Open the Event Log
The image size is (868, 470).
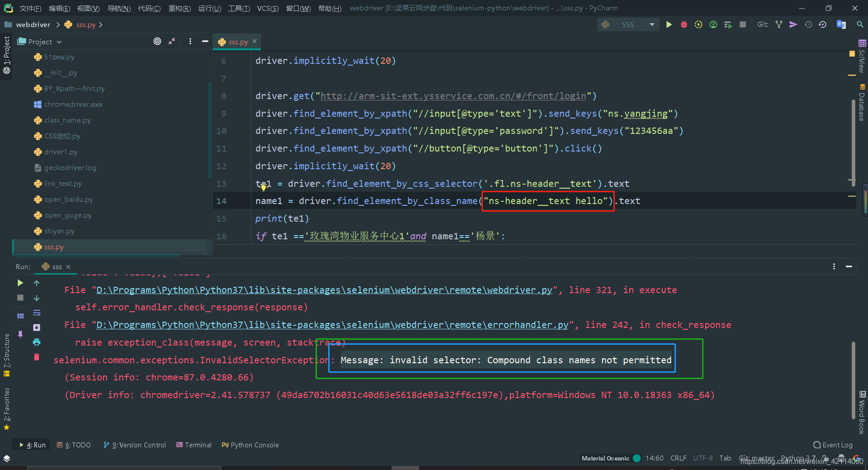(x=833, y=445)
